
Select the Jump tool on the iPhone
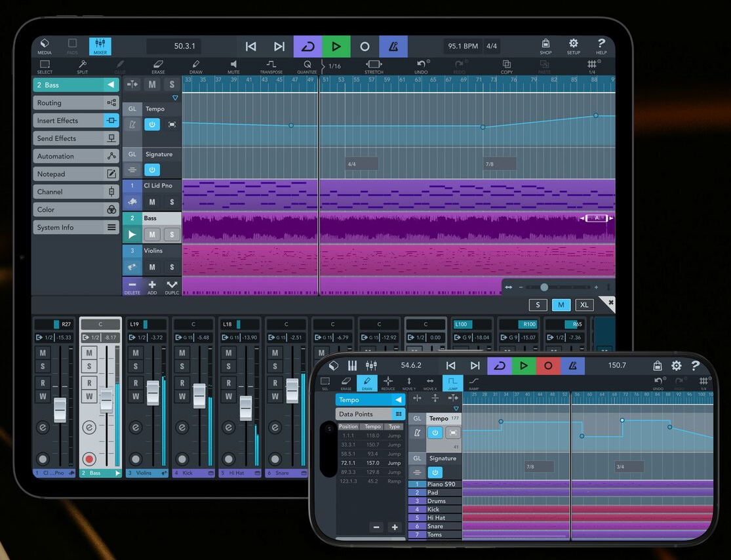452,384
